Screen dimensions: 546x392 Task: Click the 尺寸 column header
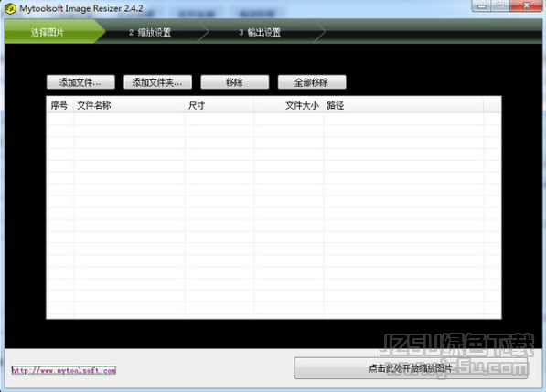(219, 105)
